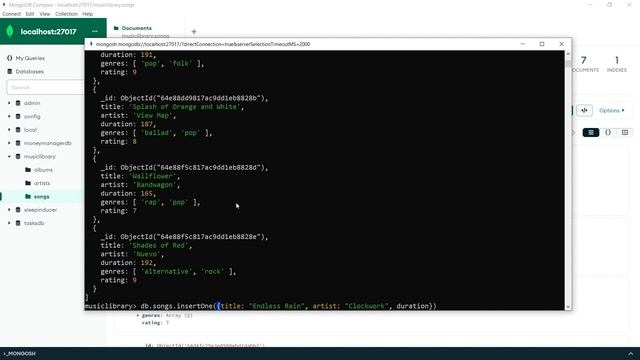Viewport: 640px width, 360px height.
Task: Open the localhost:27017 connection options menu
Action: (95, 31)
